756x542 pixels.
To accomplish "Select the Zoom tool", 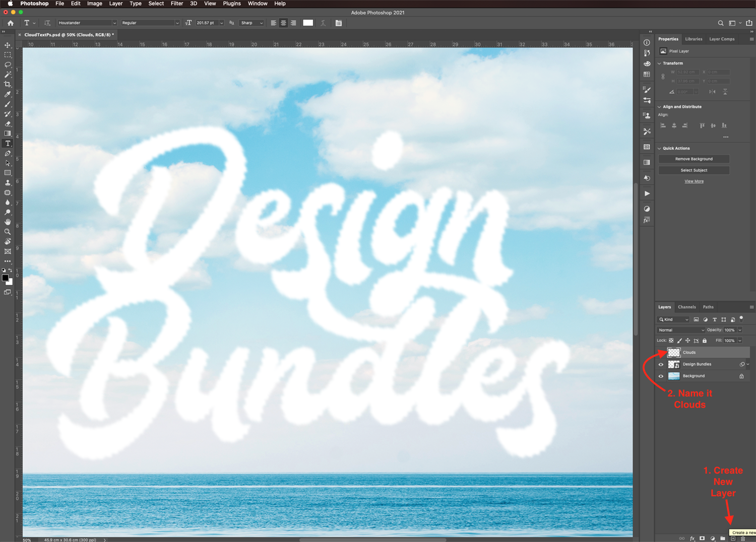I will [x=8, y=232].
